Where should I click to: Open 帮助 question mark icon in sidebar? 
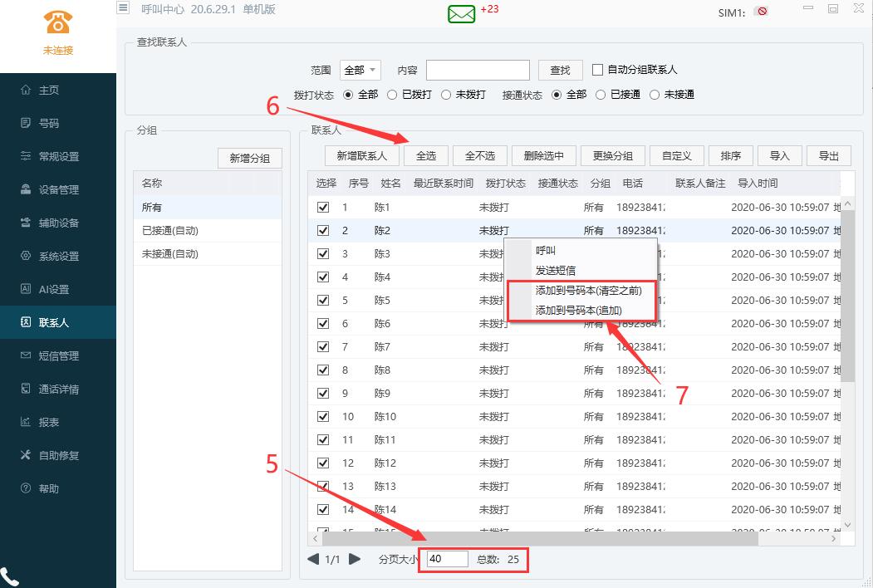[x=26, y=488]
